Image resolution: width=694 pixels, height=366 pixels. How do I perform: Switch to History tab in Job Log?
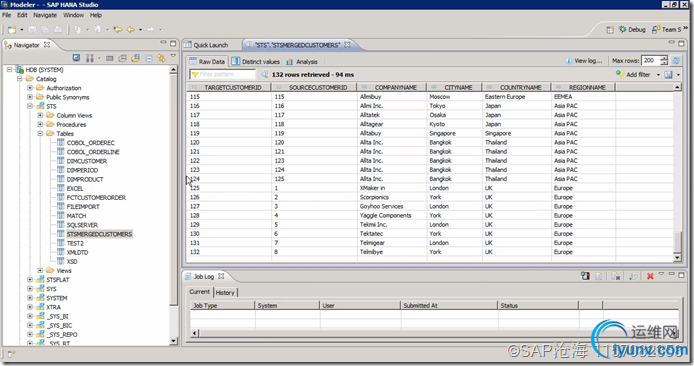[x=225, y=293]
